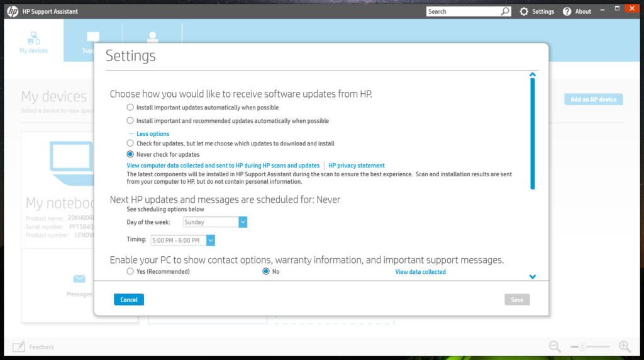This screenshot has height=360, width=644.
Task: Click the Settings dialog scrollbar thumb
Action: pos(533,133)
